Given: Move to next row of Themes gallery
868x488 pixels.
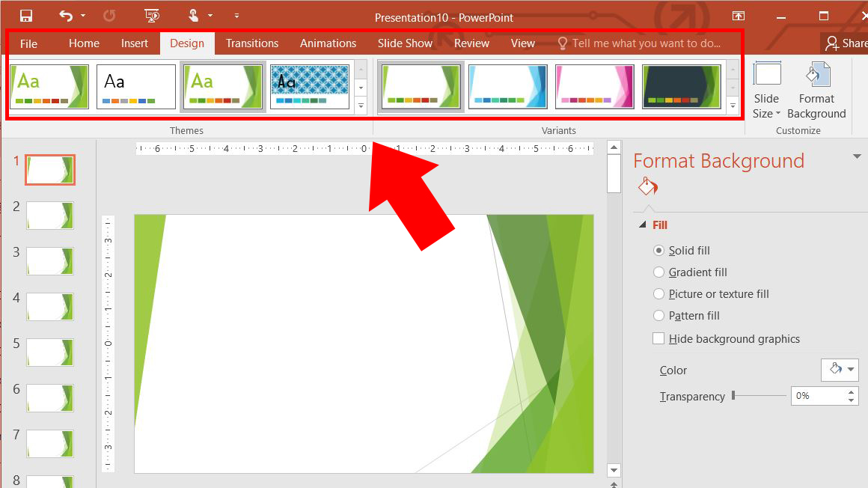Looking at the screenshot, I should tap(361, 88).
